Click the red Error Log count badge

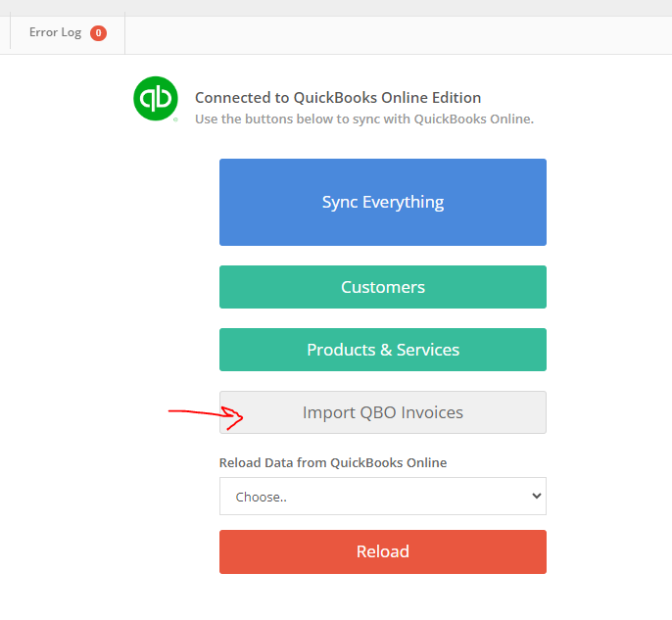pos(98,33)
